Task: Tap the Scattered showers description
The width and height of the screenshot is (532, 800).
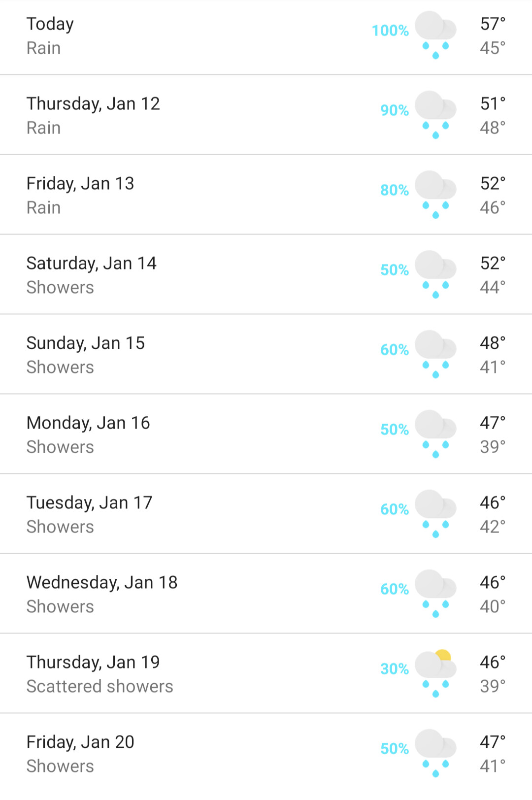Action: [x=100, y=687]
